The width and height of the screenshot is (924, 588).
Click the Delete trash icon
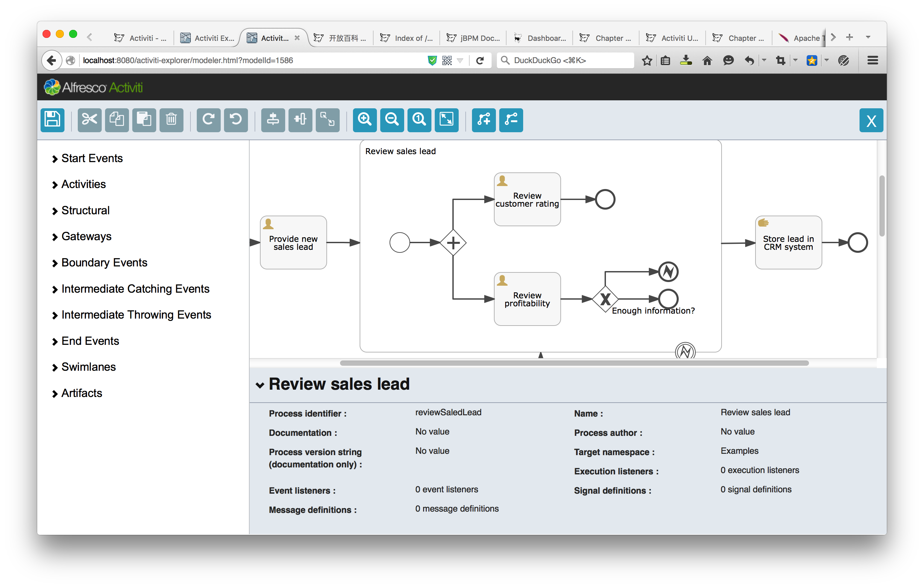tap(171, 120)
